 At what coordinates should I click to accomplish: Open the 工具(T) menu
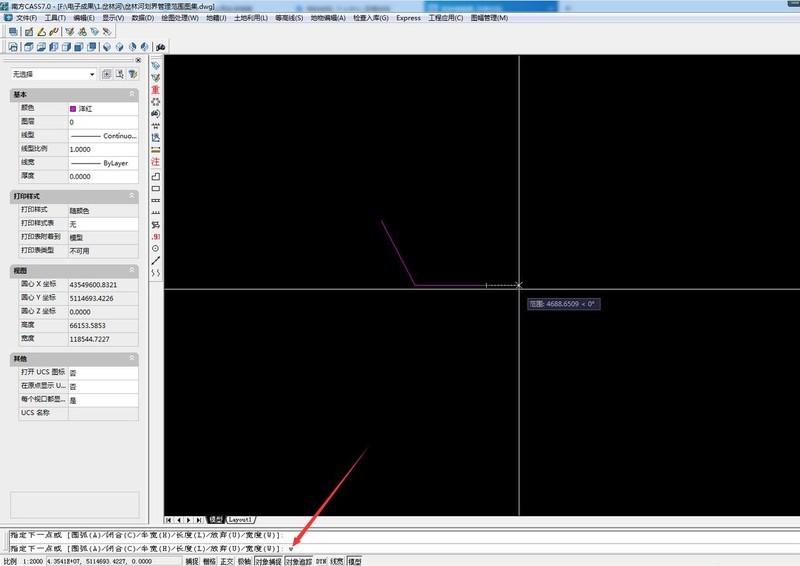click(x=55, y=18)
